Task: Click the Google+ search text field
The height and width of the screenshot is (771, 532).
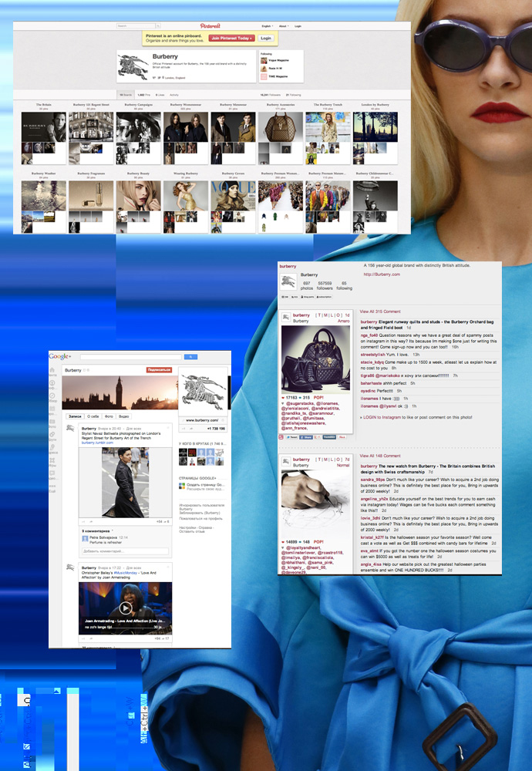Action: pos(131,357)
